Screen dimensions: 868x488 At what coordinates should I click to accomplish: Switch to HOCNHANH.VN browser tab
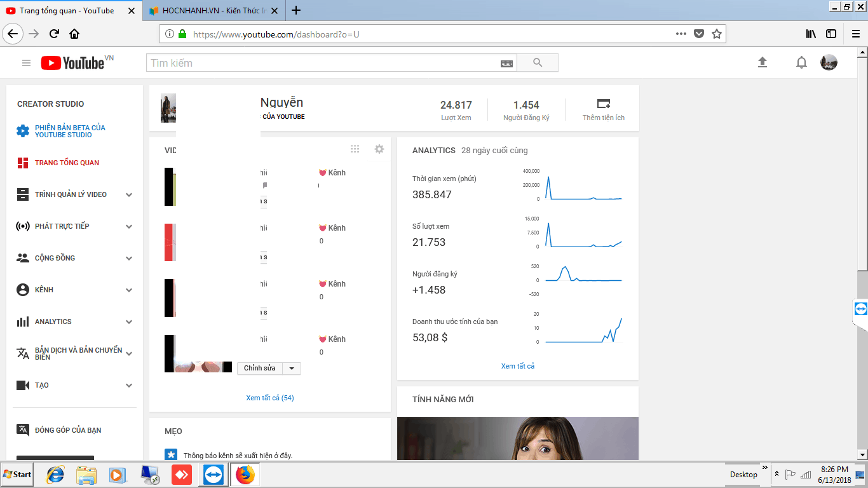point(214,10)
